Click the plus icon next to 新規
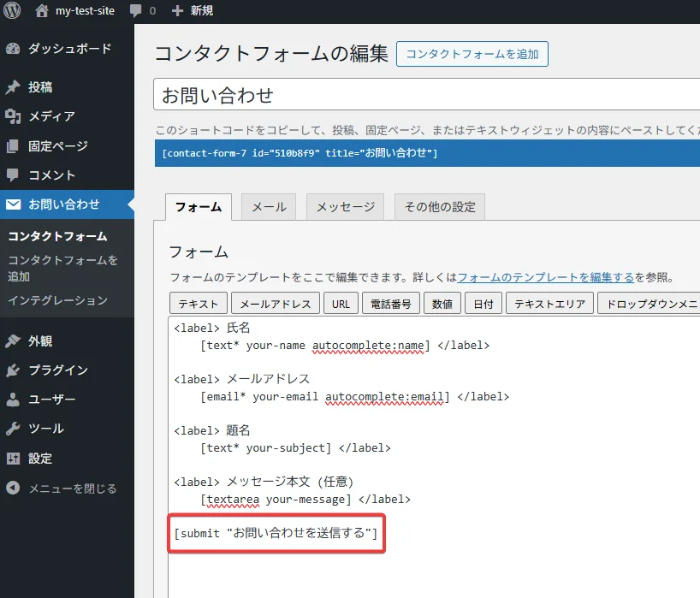This screenshot has width=700, height=598. (177, 11)
